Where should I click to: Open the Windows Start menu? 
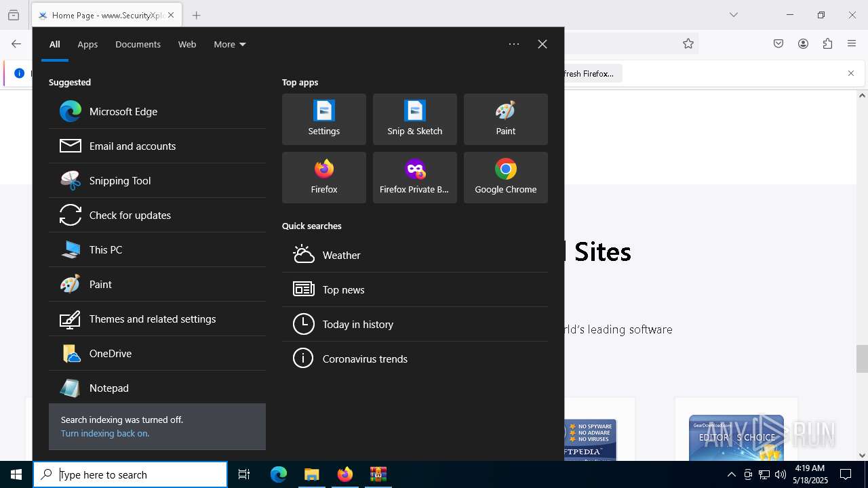(x=16, y=474)
